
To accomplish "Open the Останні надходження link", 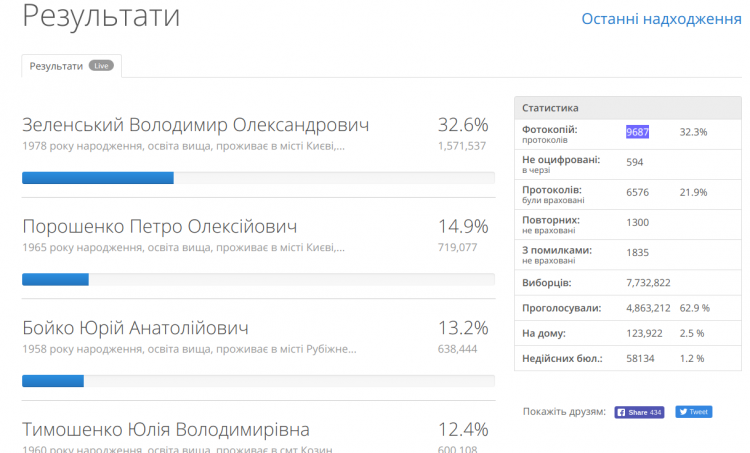I will (661, 19).
